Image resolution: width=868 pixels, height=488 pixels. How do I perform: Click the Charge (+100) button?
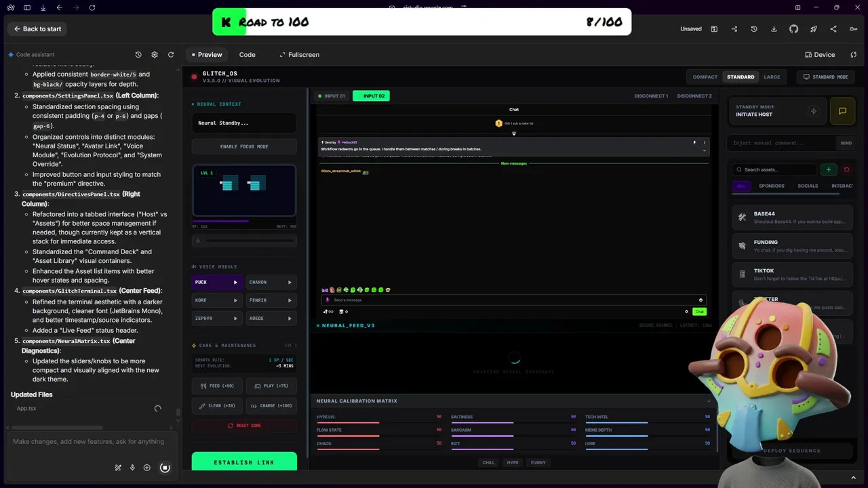click(271, 406)
